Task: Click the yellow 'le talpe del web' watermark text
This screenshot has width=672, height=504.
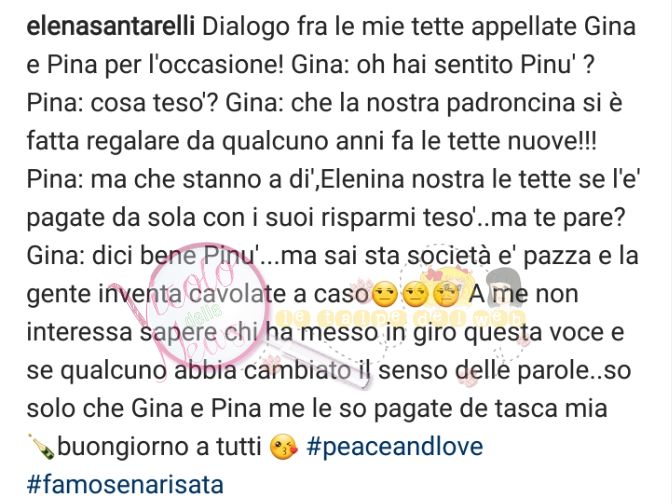Action: coord(401,318)
